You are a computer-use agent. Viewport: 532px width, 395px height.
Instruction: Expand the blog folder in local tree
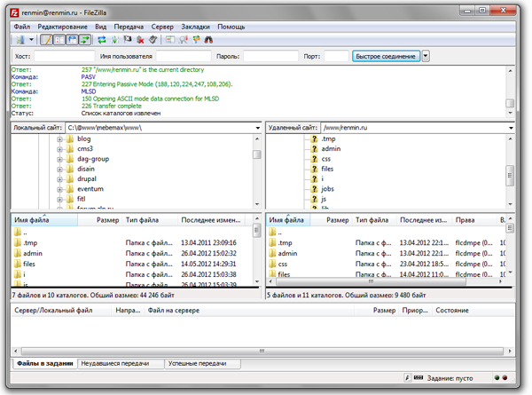pyautogui.click(x=59, y=139)
